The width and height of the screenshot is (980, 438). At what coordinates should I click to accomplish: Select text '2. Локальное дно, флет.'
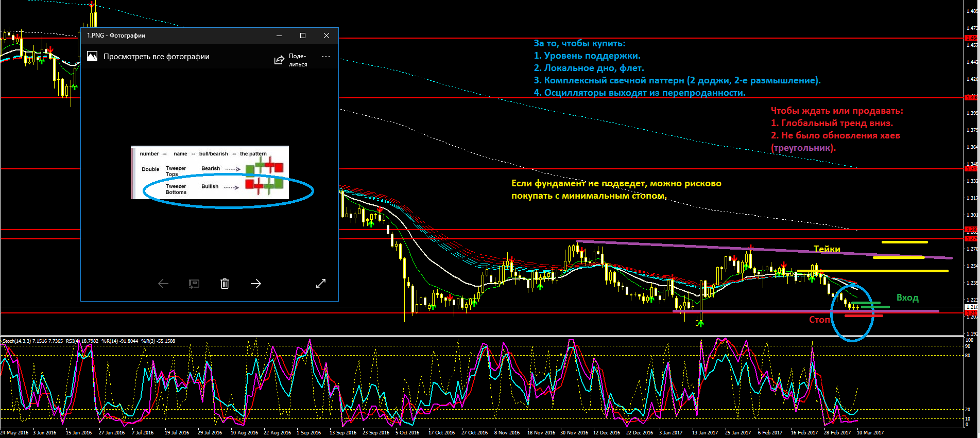click(589, 68)
